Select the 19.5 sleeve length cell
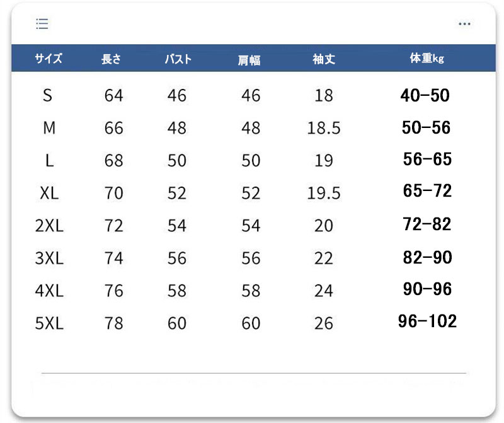Screen dimensions: 504x423 (x=324, y=194)
